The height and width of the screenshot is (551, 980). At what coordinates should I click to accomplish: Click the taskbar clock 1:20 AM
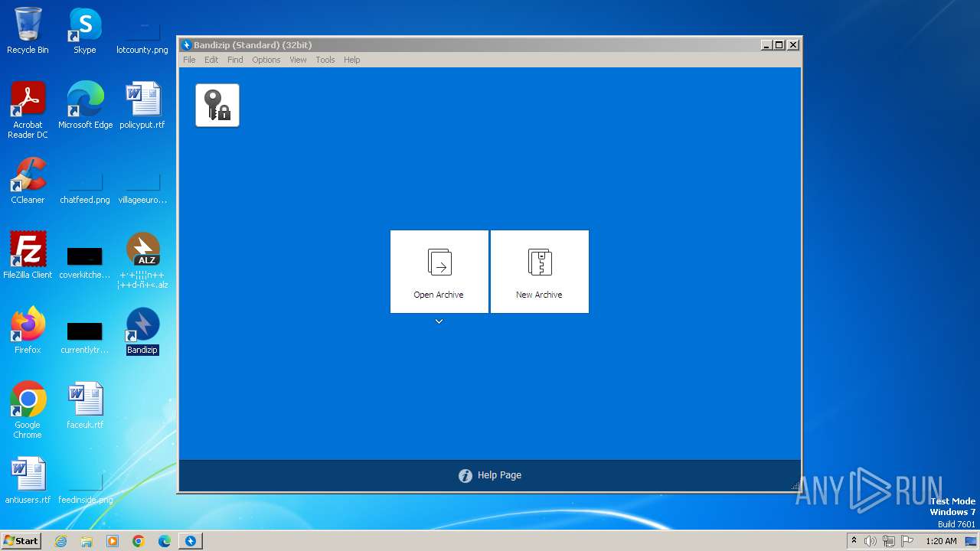(x=941, y=541)
